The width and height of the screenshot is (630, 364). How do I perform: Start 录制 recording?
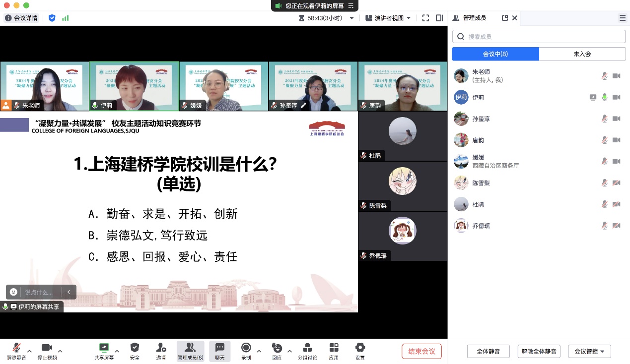point(246,348)
